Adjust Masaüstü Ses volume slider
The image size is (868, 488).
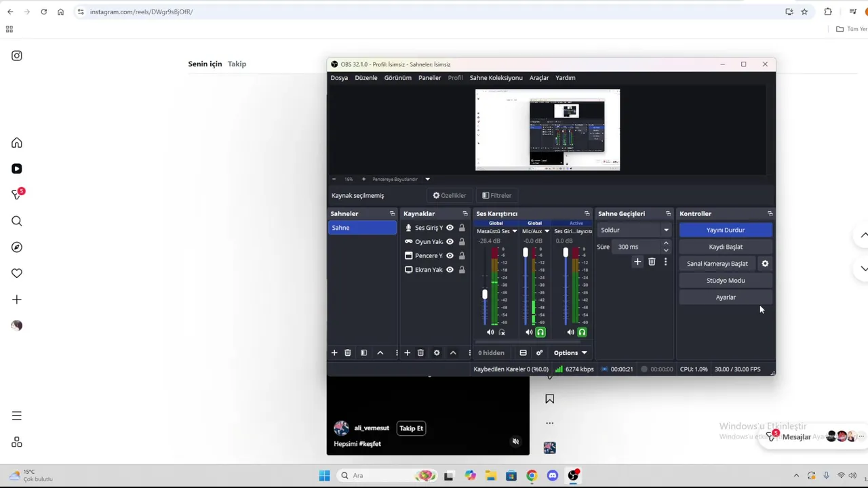pyautogui.click(x=484, y=295)
